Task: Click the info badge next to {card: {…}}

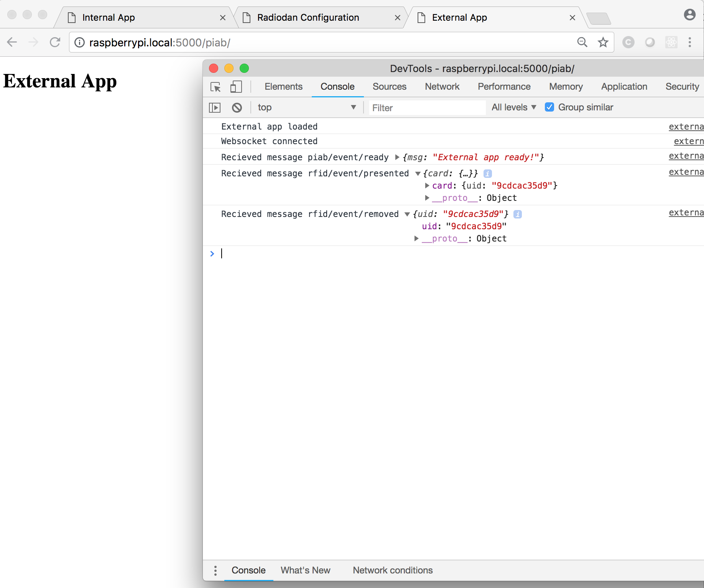Action: [487, 174]
